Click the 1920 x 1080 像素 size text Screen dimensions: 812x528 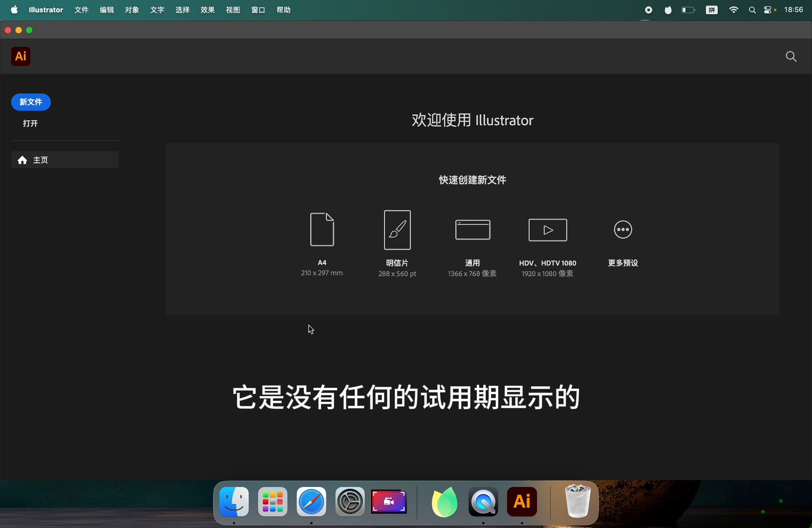pos(548,274)
